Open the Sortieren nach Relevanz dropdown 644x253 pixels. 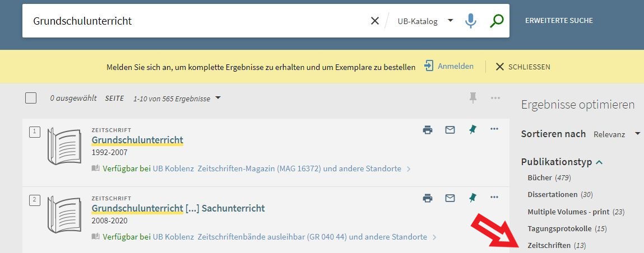617,134
